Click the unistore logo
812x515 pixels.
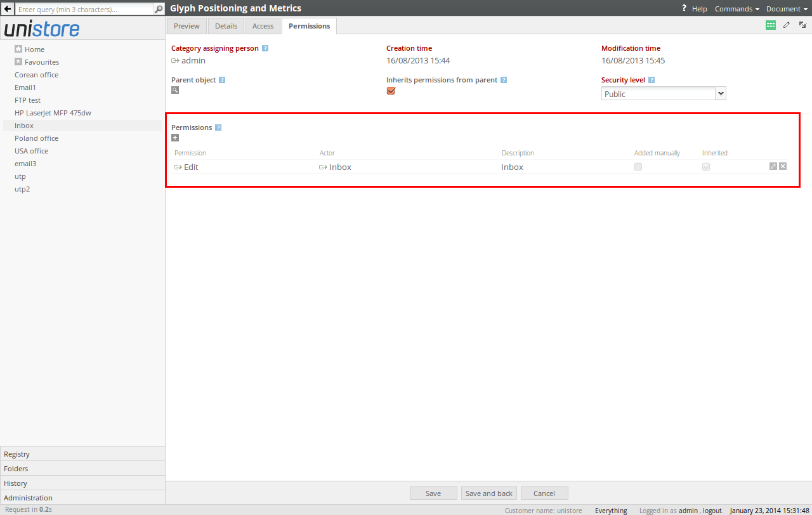[x=42, y=29]
